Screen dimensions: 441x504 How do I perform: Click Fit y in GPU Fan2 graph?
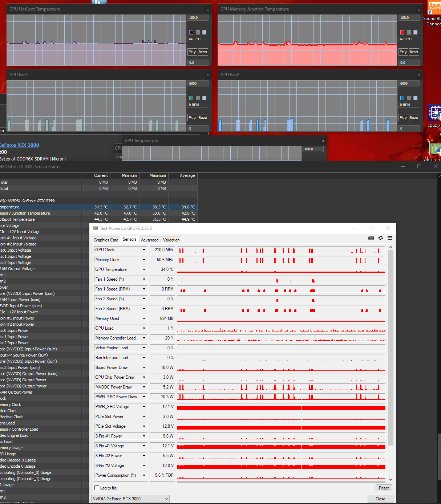click(403, 118)
